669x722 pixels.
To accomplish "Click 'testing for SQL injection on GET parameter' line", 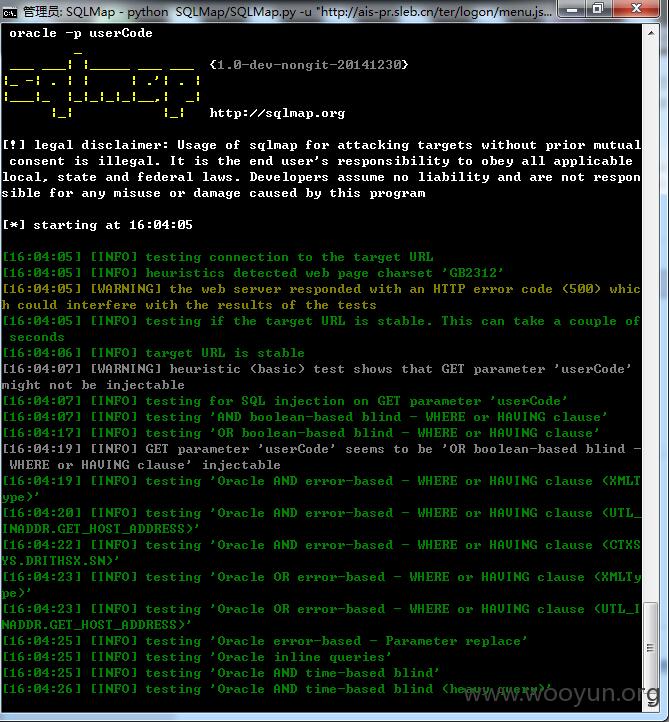I will [285, 401].
